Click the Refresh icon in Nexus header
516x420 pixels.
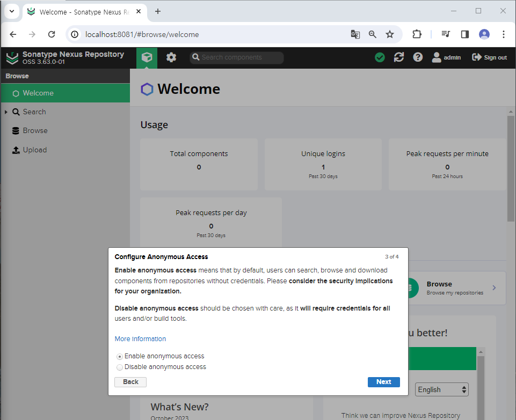click(399, 57)
